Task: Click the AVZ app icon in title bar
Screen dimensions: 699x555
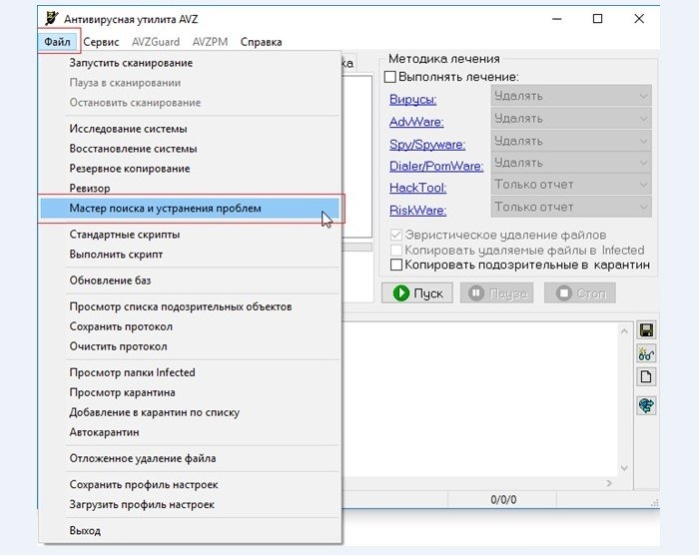Action: point(52,19)
